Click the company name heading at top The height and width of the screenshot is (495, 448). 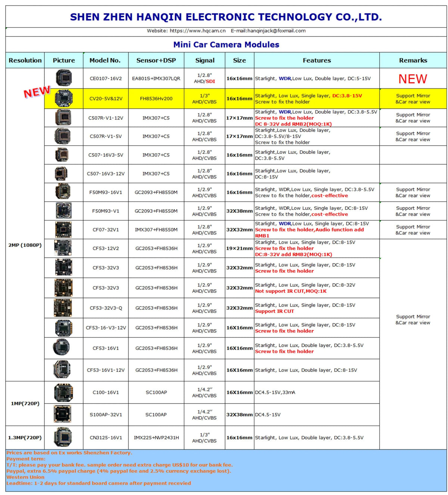tap(226, 17)
